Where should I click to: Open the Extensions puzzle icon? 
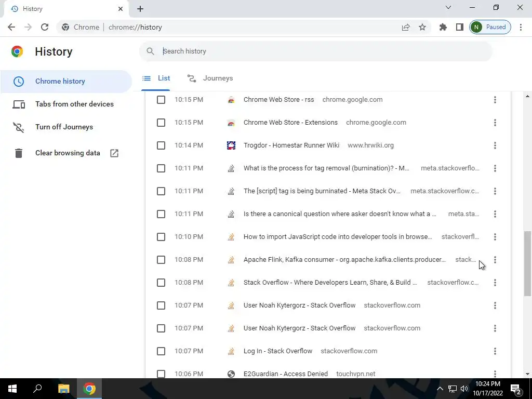[443, 27]
